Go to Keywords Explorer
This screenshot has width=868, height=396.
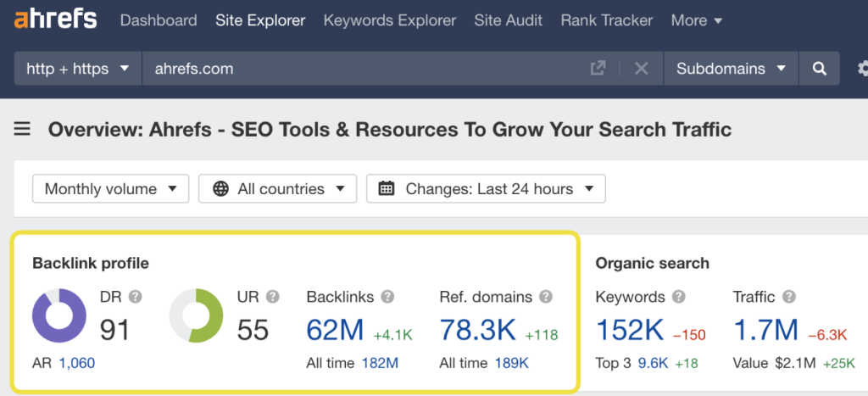[x=390, y=20]
